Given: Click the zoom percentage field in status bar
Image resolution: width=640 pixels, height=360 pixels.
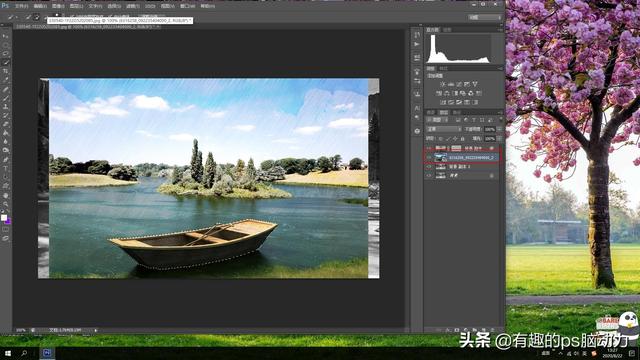Looking at the screenshot, I should pyautogui.click(x=20, y=330).
